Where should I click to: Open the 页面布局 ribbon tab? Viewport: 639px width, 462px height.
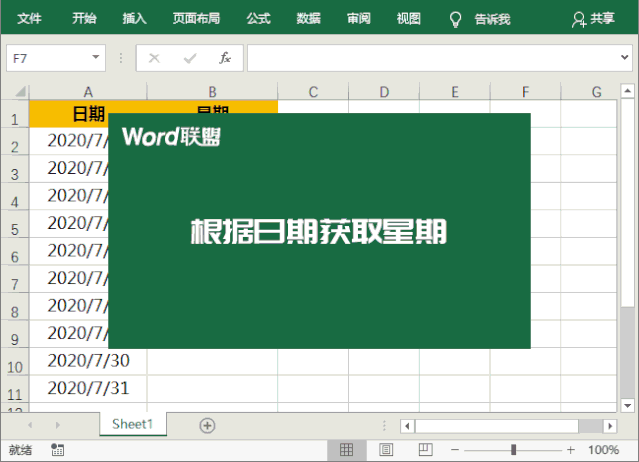pos(196,19)
